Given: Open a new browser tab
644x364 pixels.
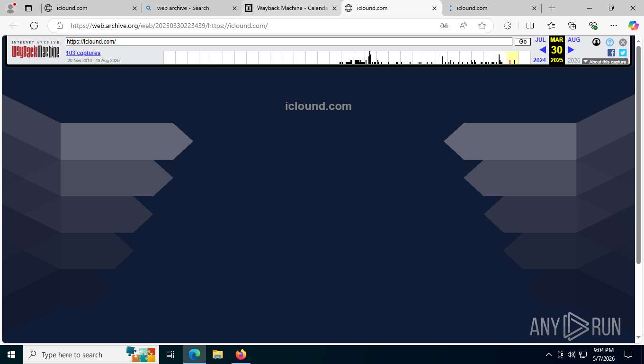Looking at the screenshot, I should tap(552, 8).
